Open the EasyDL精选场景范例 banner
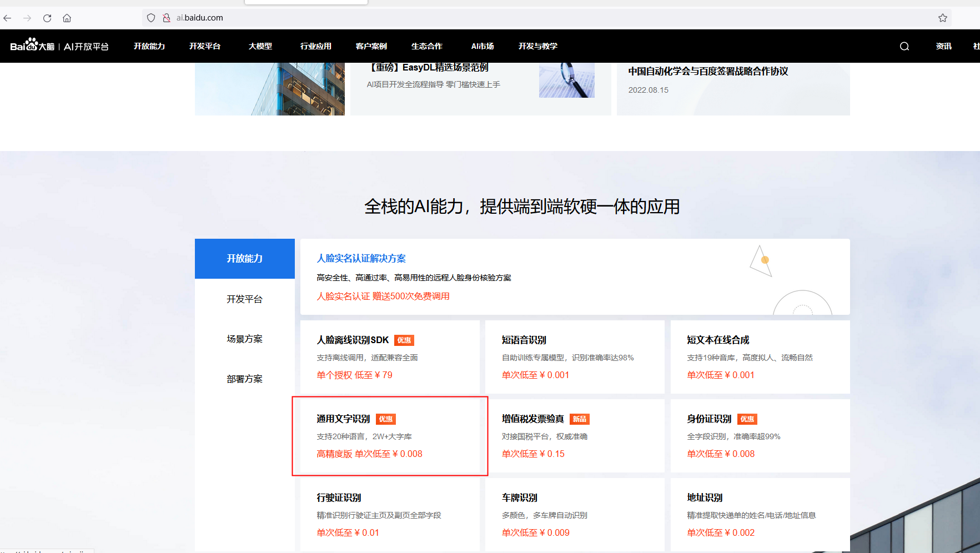Viewport: 980px width, 553px height. click(481, 89)
